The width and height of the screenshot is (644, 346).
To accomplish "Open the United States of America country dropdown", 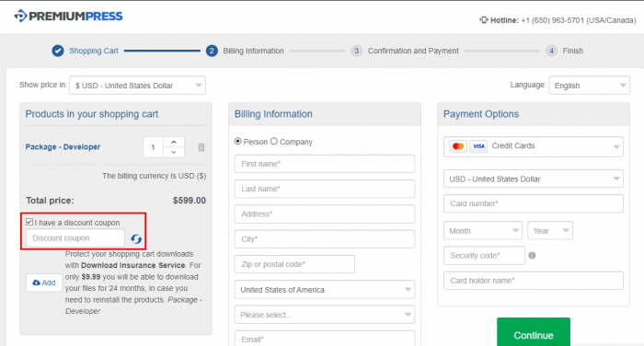I will [x=325, y=290].
